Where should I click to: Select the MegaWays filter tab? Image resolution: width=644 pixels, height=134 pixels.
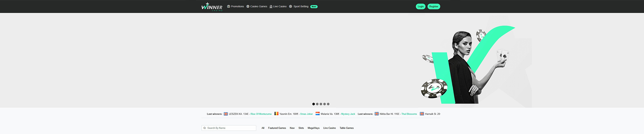pos(314,128)
